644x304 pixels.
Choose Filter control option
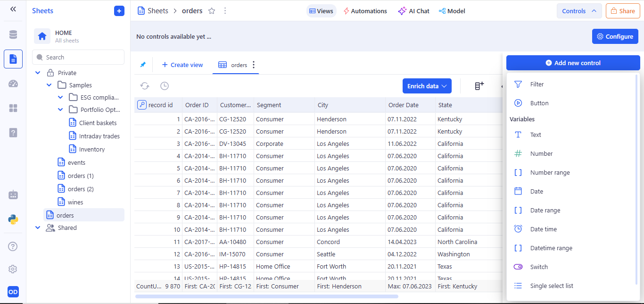571,84
